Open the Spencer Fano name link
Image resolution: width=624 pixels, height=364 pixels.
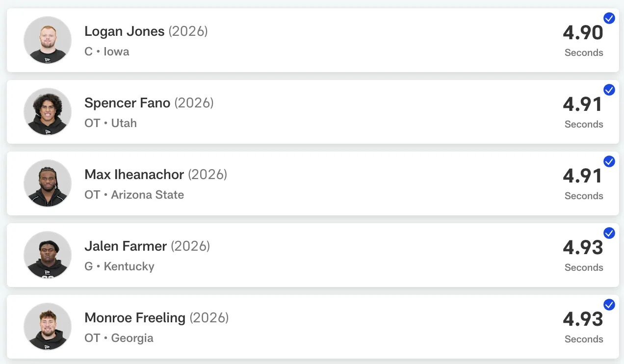127,103
